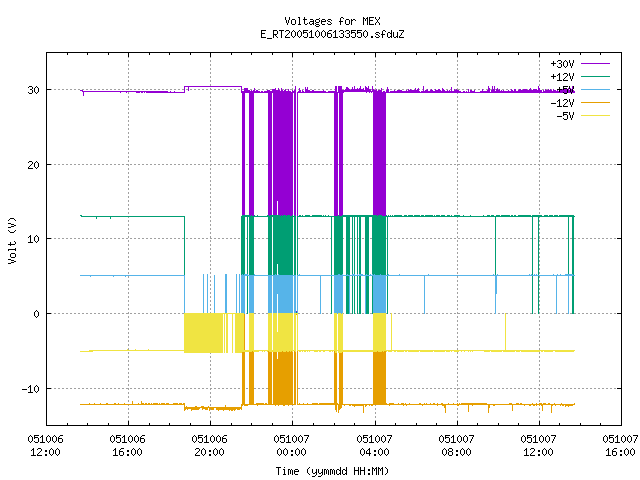
Task: Click the x-axis tick 051007 08:00
Action: [457, 446]
